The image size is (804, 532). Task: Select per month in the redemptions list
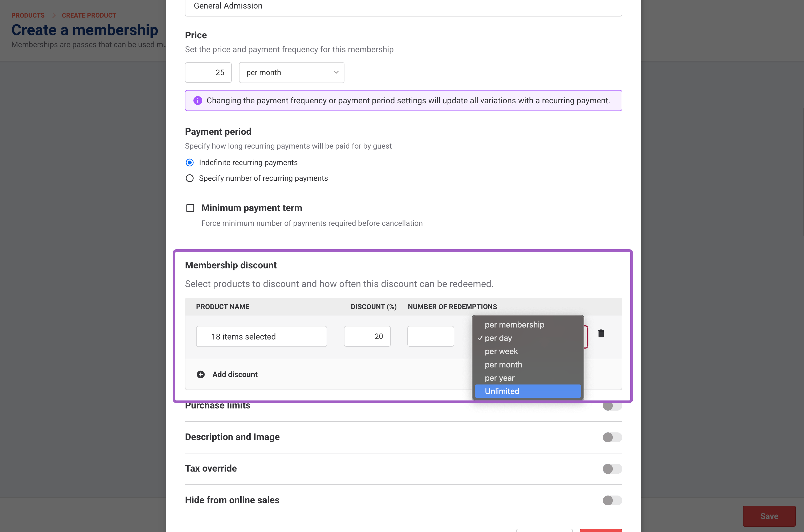[x=528, y=365]
